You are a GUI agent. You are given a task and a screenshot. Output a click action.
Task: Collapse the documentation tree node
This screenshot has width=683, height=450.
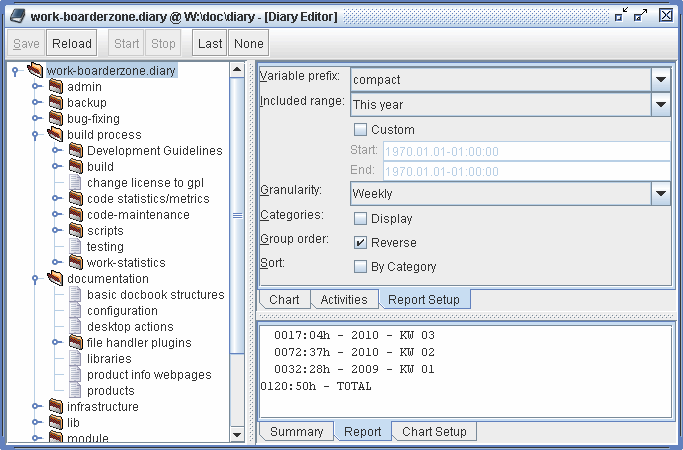tap(35, 279)
